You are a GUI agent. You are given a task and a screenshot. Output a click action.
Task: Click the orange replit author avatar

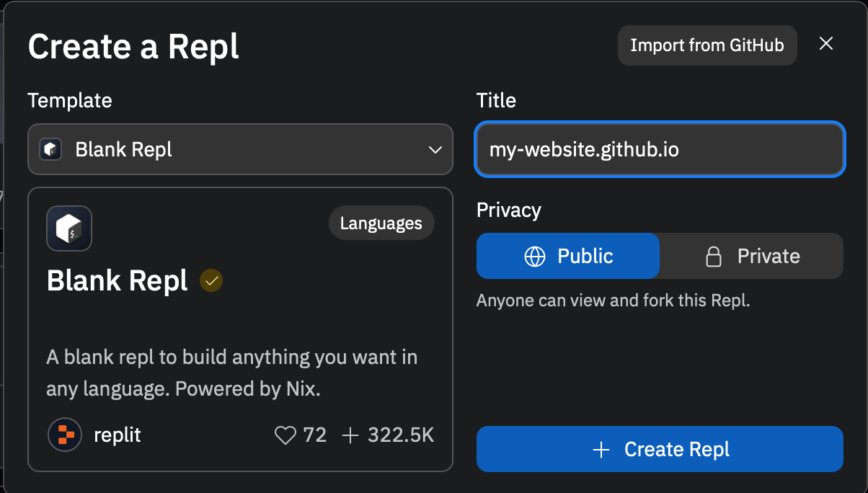66,435
